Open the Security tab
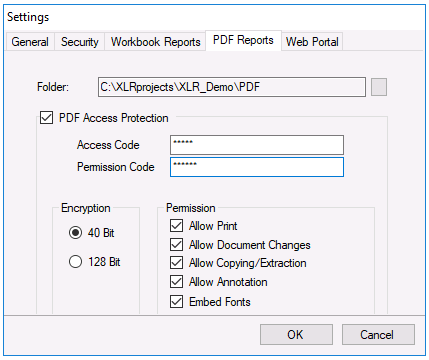 80,42
